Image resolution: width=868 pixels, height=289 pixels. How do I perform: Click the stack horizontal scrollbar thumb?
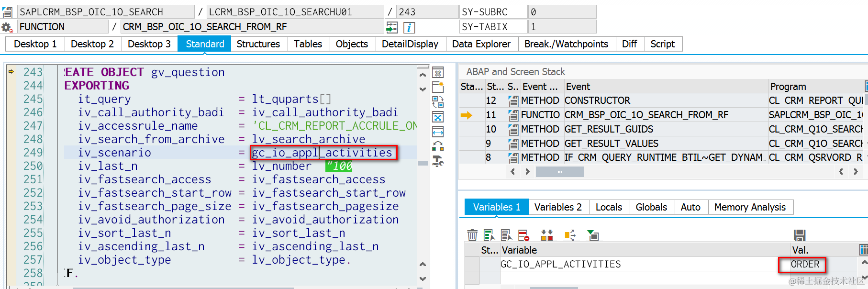coord(559,172)
